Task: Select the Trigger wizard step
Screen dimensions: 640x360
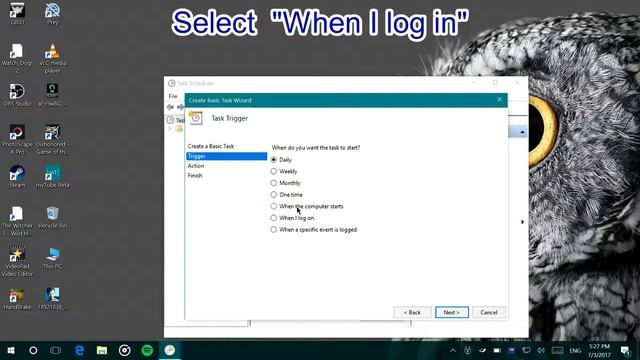Action: [227, 156]
